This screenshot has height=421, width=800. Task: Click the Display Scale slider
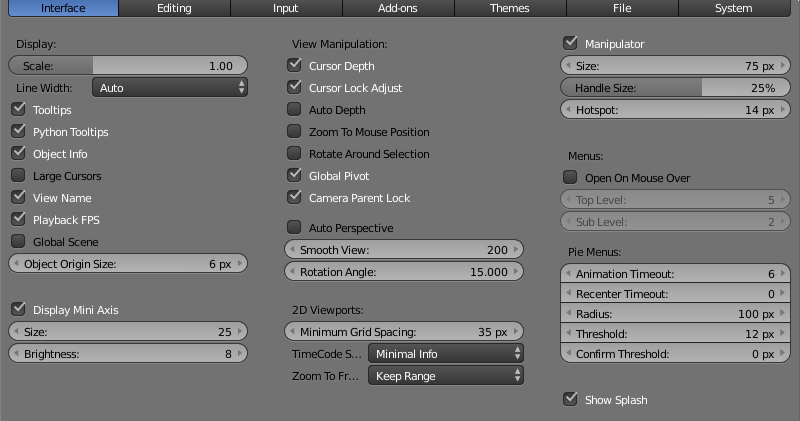click(x=127, y=66)
